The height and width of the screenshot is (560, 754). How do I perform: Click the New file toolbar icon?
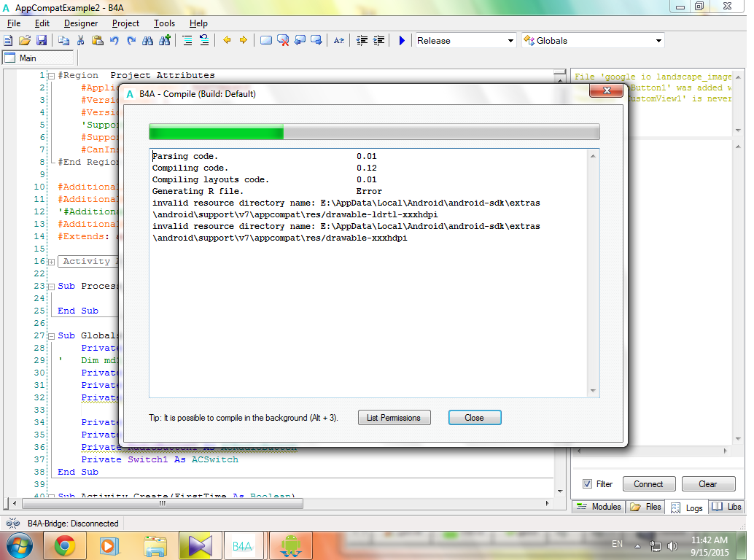click(9, 41)
